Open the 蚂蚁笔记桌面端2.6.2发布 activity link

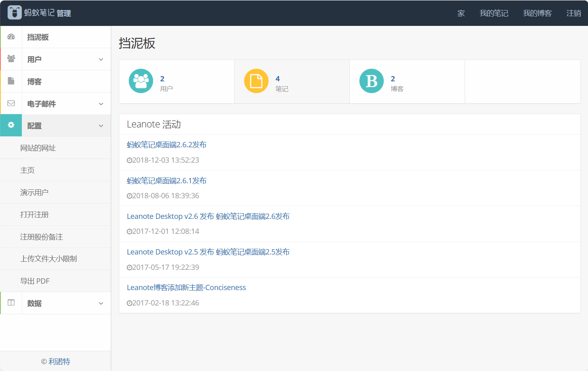167,145
